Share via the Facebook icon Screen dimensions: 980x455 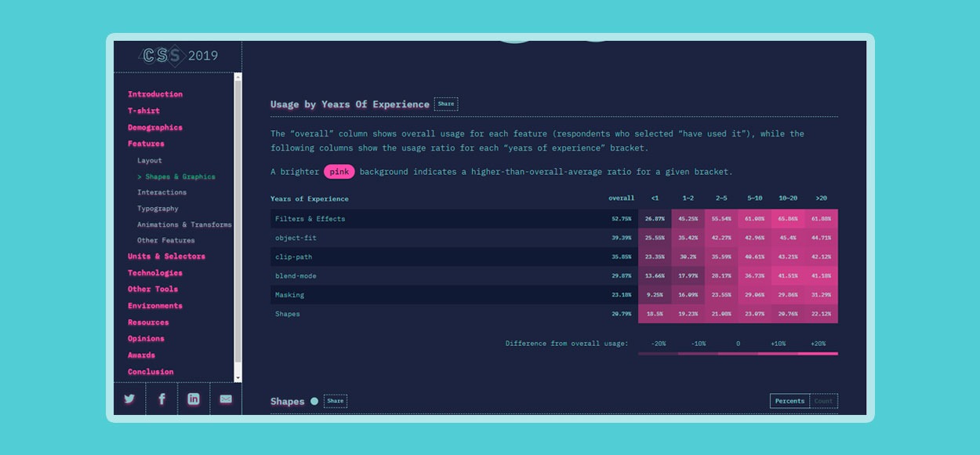pos(162,399)
